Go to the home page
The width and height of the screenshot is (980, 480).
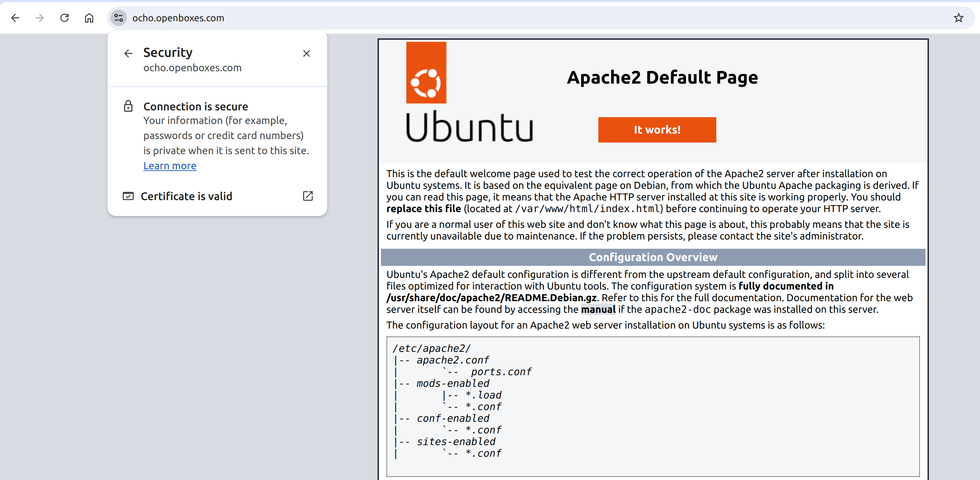tap(89, 18)
